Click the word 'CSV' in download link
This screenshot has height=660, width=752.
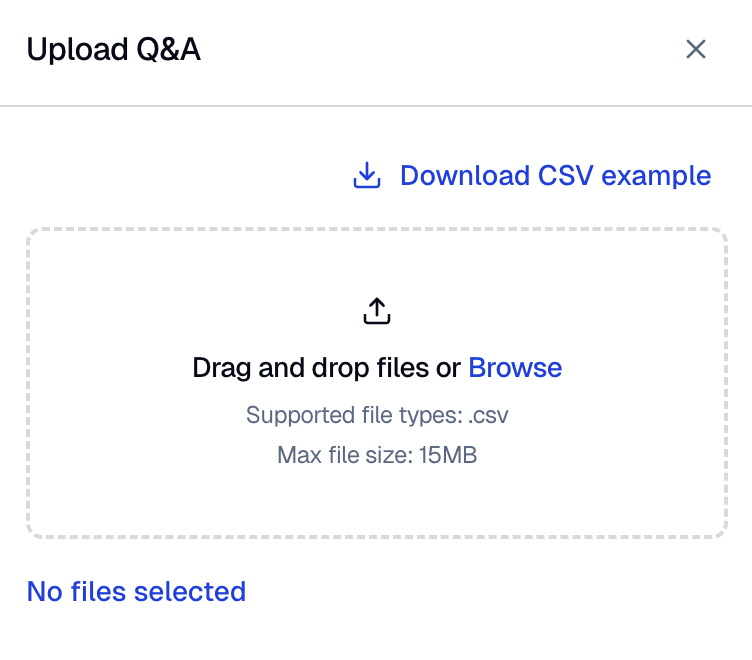tap(565, 176)
